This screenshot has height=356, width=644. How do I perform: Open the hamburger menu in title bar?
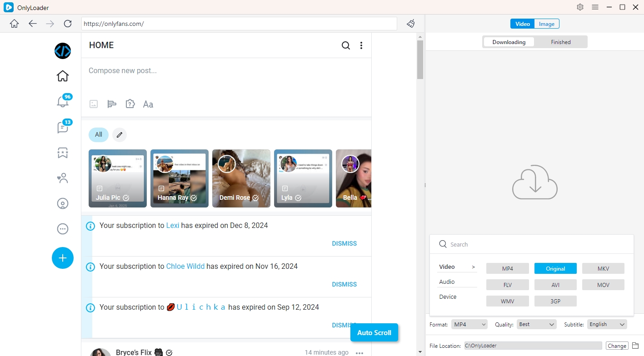point(595,7)
